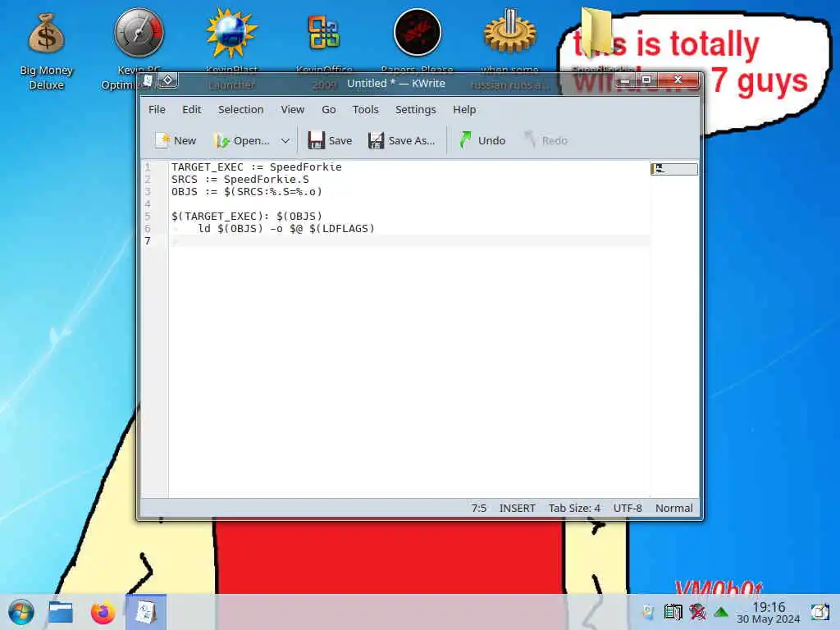Screen dimensions: 840x630
Task: Open the Big Money Deluxe desktop icon
Action: [47, 51]
